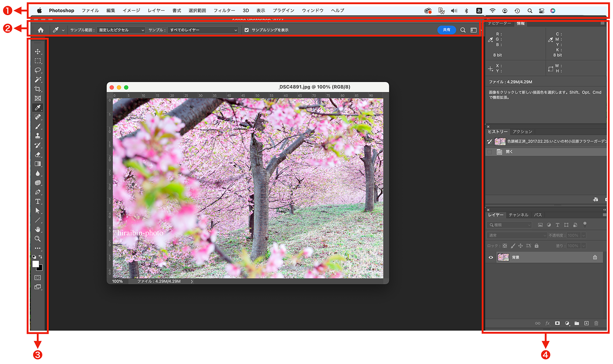This screenshot has width=613, height=364.
Task: Open the 通常 blend mode dropdown
Action: tap(517, 235)
